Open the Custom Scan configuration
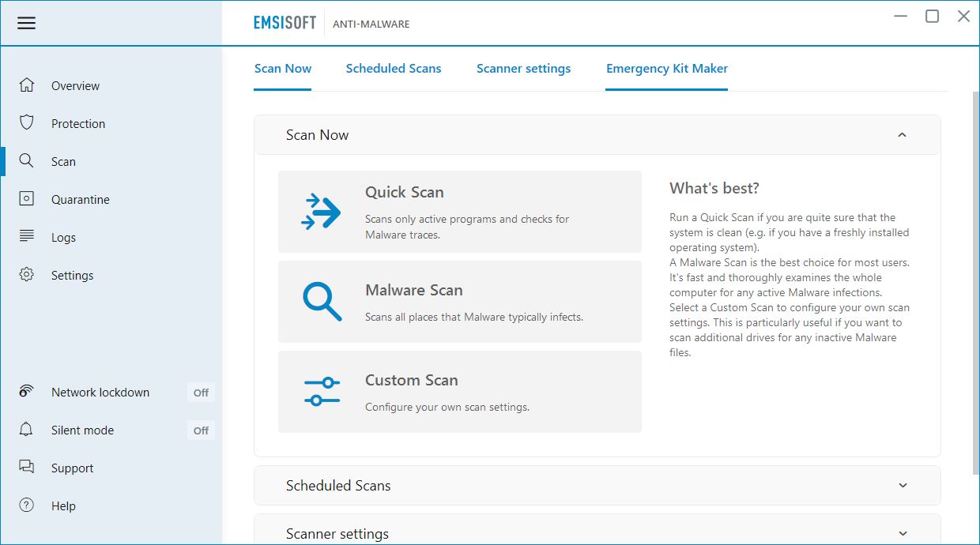980x545 pixels. [x=460, y=392]
